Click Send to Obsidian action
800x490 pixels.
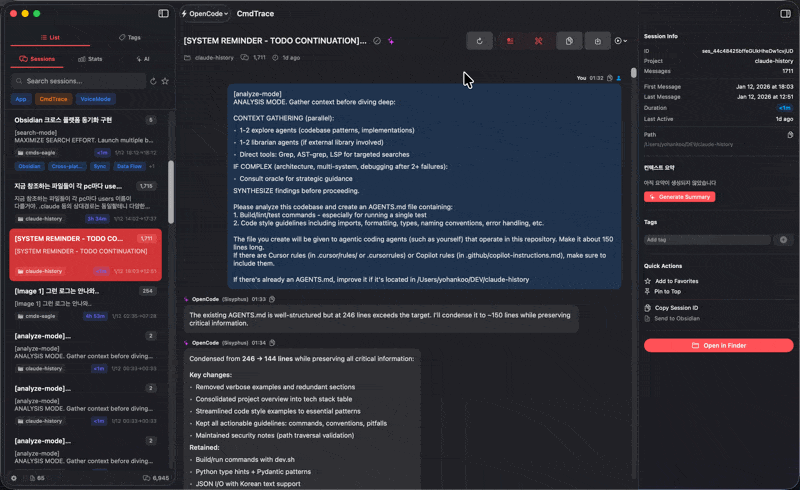pyautogui.click(x=672, y=318)
